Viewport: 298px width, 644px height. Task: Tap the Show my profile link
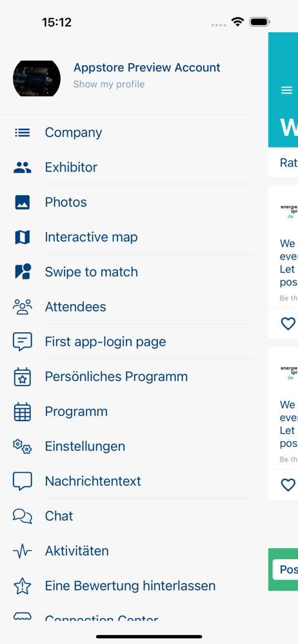point(109,84)
